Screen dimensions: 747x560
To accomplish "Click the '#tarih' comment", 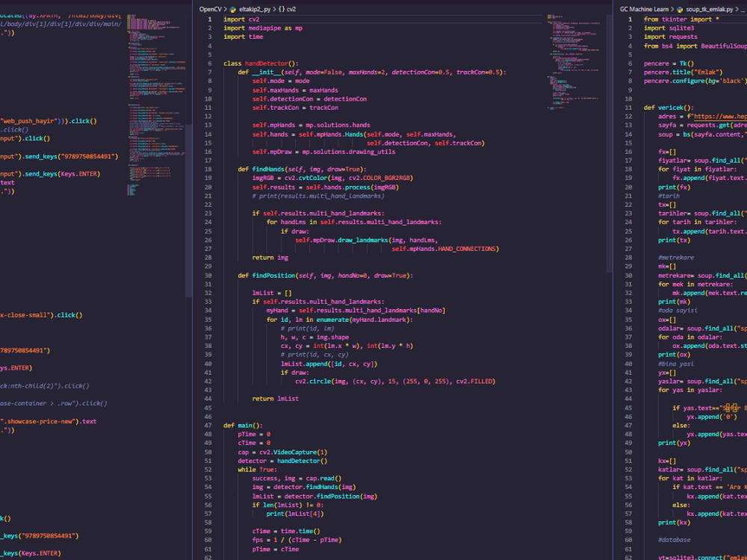I will pos(669,196).
